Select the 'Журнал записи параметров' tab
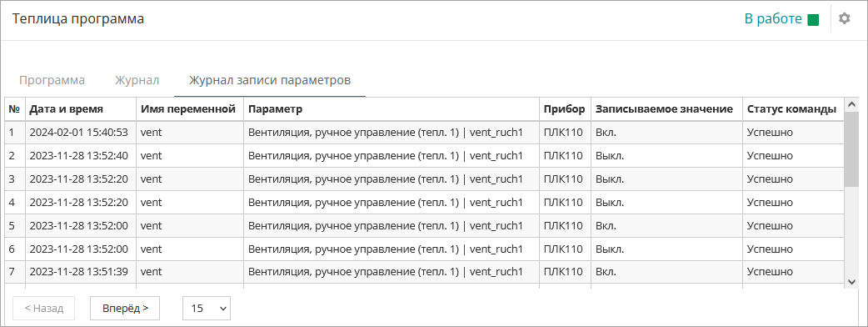868x327 pixels. point(270,80)
